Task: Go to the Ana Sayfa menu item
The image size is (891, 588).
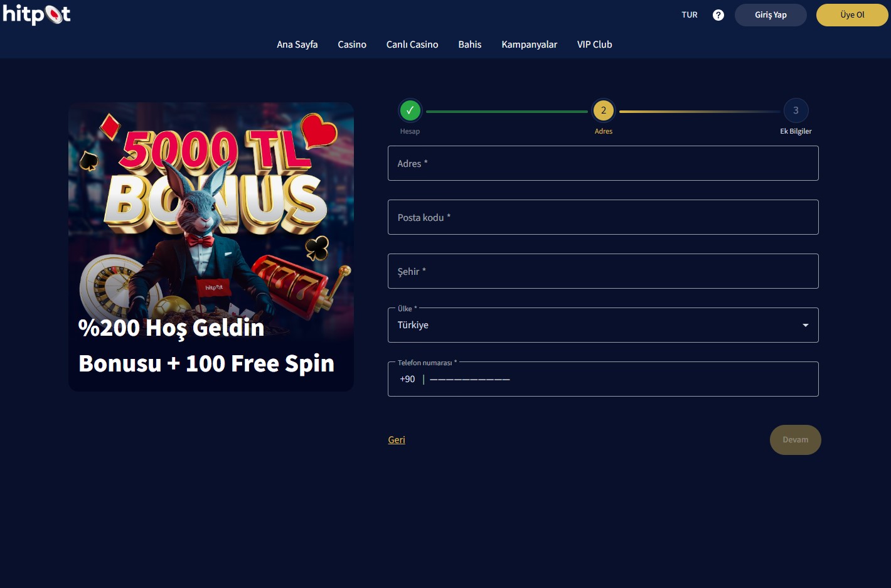Action: coord(297,45)
